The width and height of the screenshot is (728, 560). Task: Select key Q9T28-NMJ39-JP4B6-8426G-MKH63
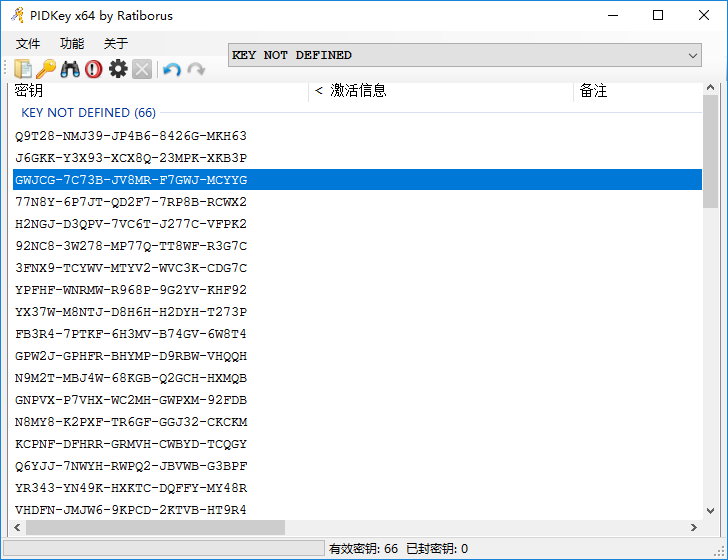tap(131, 136)
